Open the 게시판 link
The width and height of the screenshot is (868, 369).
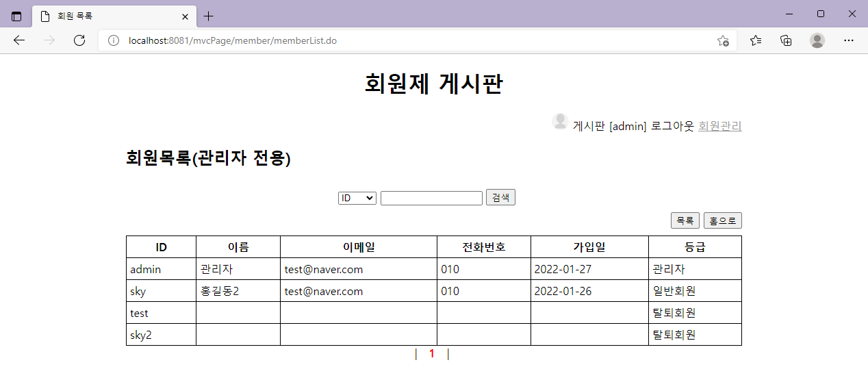[589, 126]
